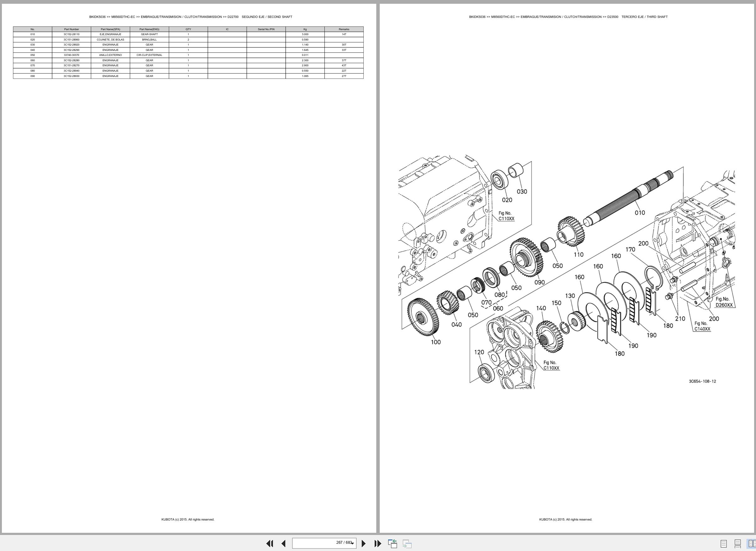Jump to the last page

click(378, 544)
